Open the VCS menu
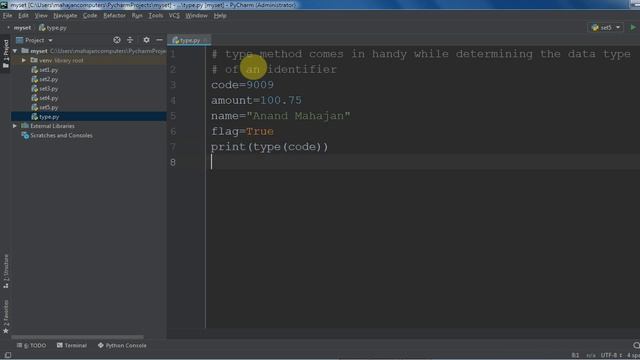 pyautogui.click(x=174, y=16)
